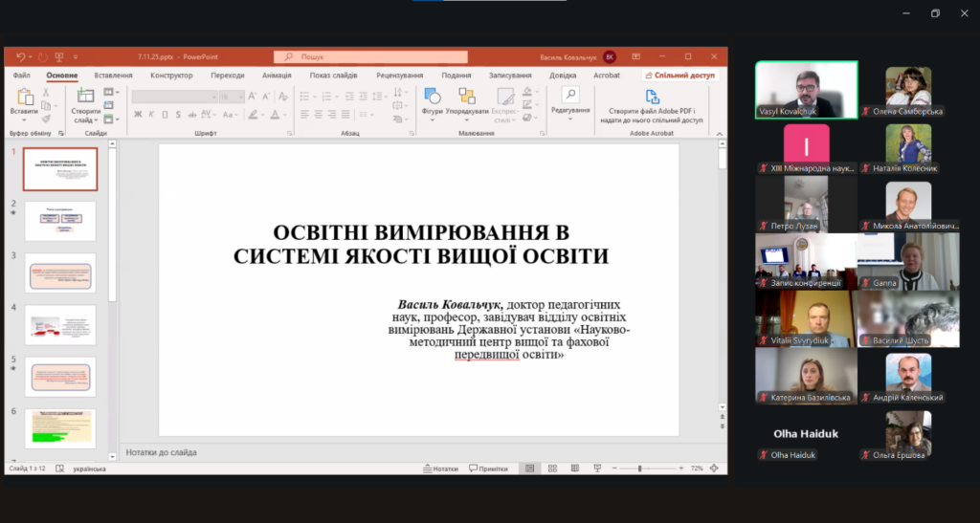Switch to the Вставлення tab

114,76
